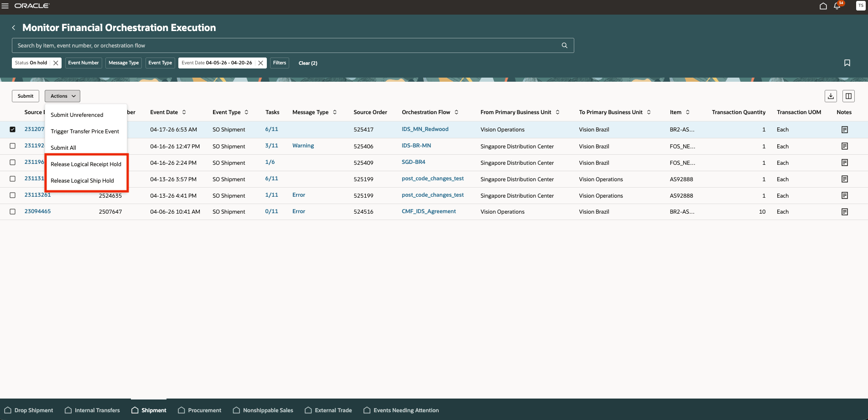Open Message Type filter chip
Viewport: 868px width, 420px height.
tap(124, 63)
